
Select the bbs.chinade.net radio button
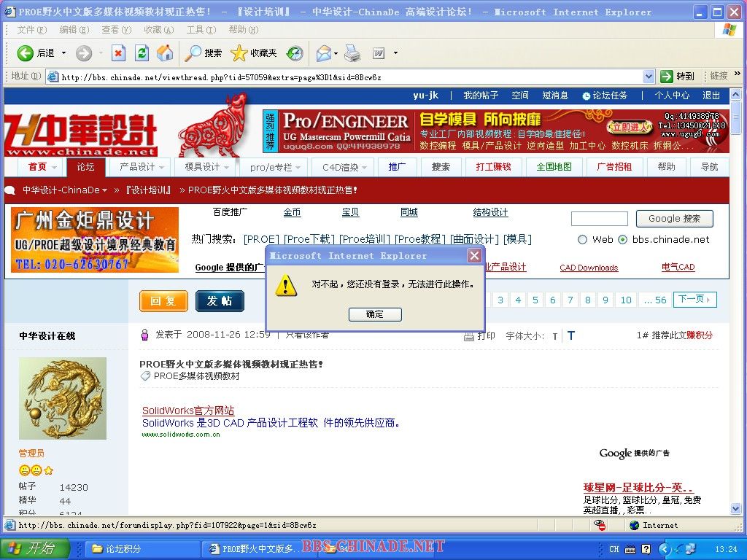622,239
